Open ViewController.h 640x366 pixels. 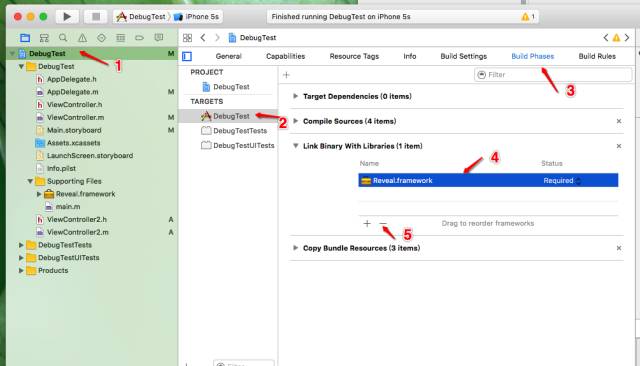pos(69,104)
